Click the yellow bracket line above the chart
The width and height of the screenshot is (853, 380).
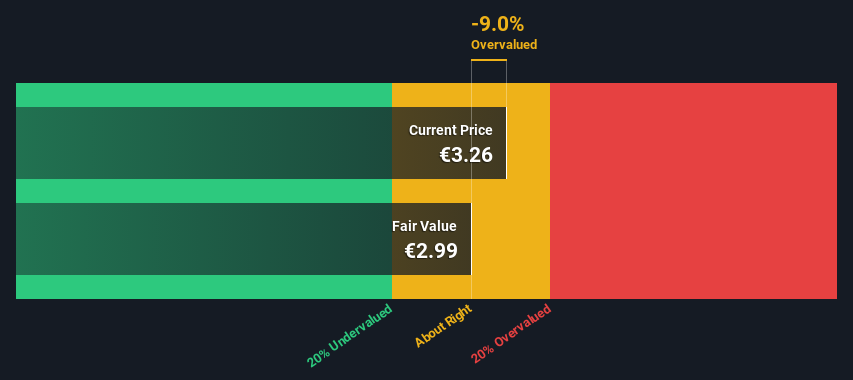[x=489, y=60]
